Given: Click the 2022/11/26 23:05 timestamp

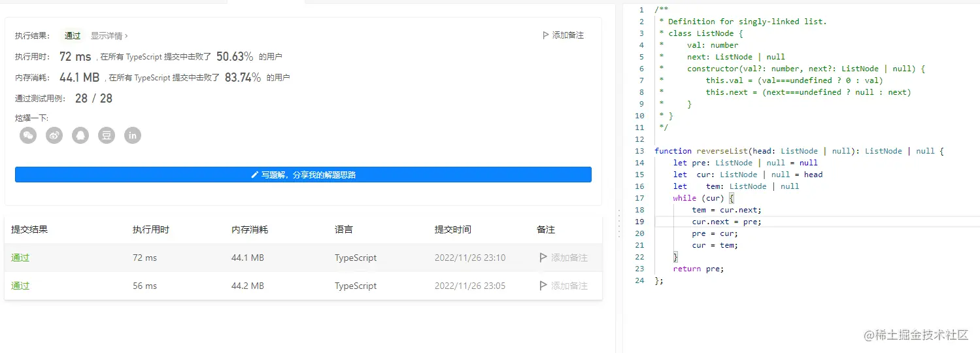Looking at the screenshot, I should [x=470, y=286].
